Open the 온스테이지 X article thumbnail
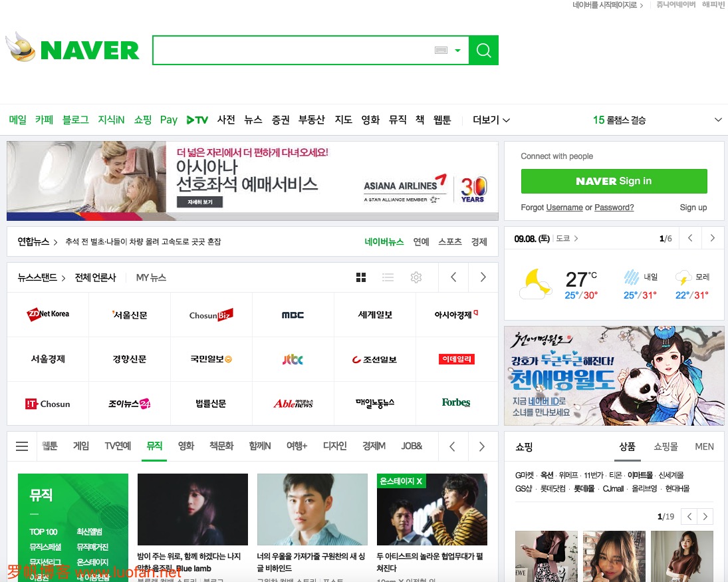 (431, 509)
